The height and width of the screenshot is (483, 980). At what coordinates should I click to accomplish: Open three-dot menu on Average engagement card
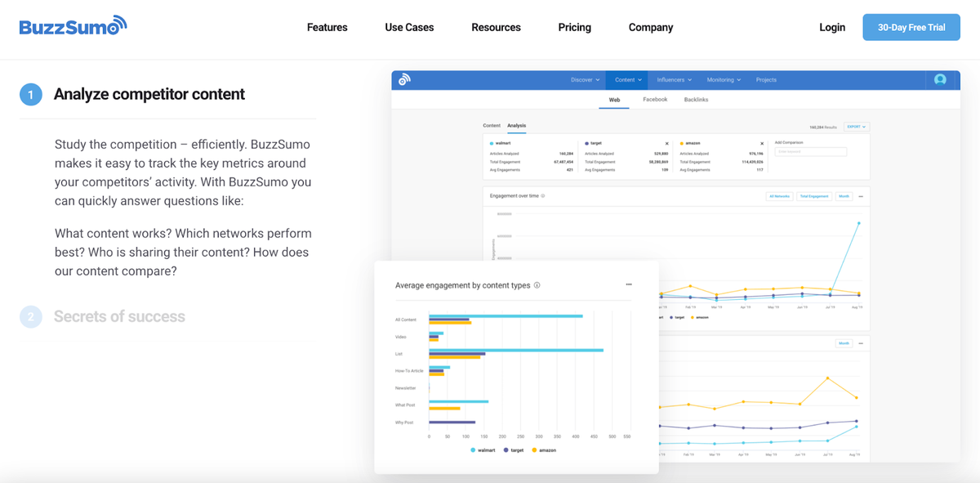[x=629, y=284]
